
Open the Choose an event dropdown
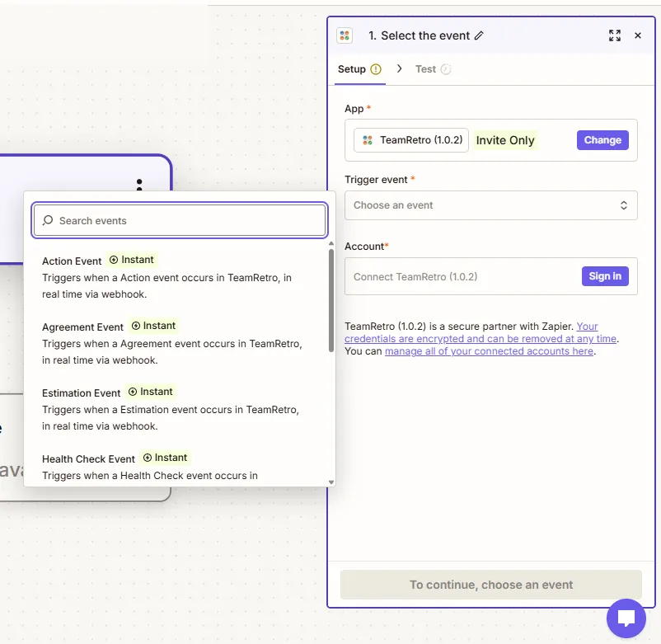tap(490, 205)
